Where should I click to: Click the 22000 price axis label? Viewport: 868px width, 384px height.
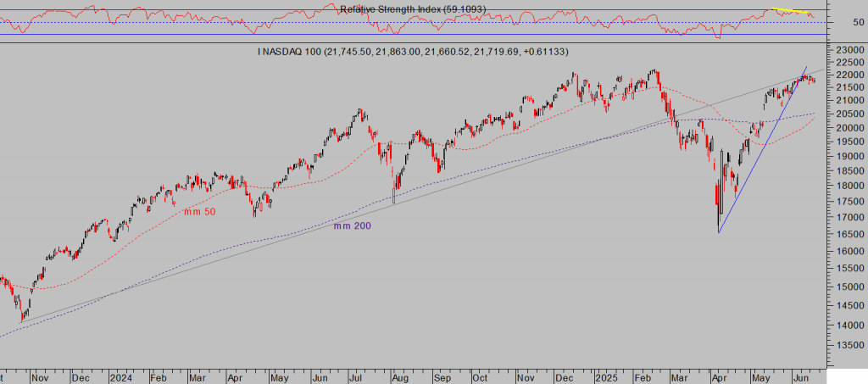pyautogui.click(x=849, y=75)
